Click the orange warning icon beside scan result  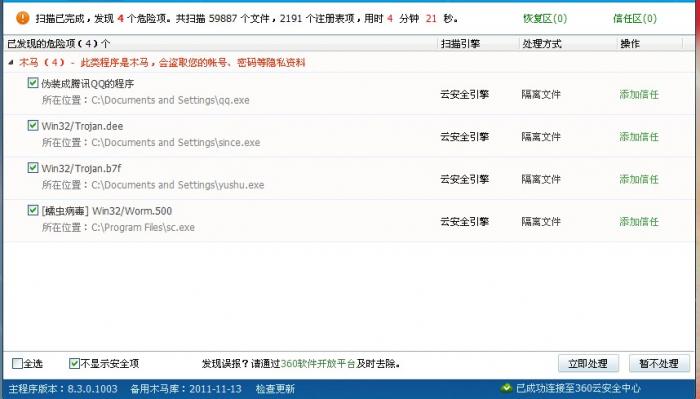(22, 18)
